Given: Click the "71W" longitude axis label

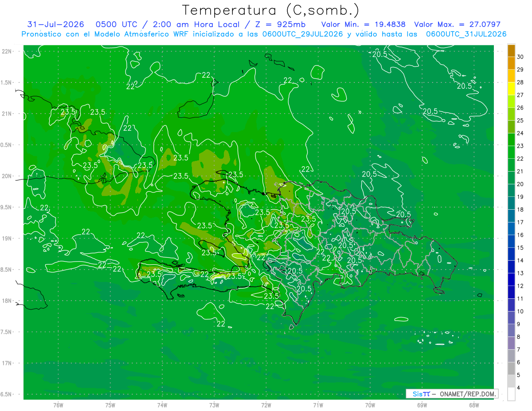Looking at the screenshot, I should click(x=318, y=405).
